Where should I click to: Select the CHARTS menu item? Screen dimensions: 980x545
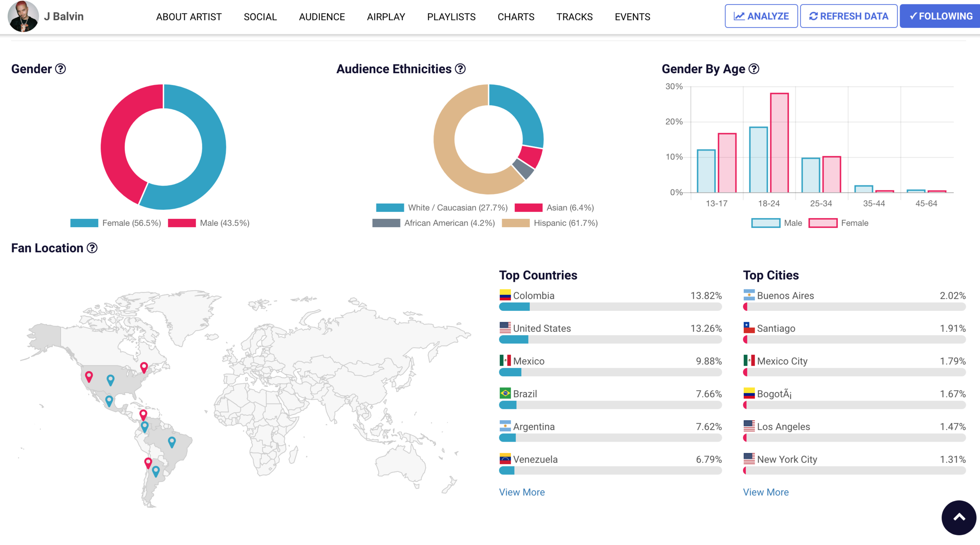pyautogui.click(x=516, y=17)
